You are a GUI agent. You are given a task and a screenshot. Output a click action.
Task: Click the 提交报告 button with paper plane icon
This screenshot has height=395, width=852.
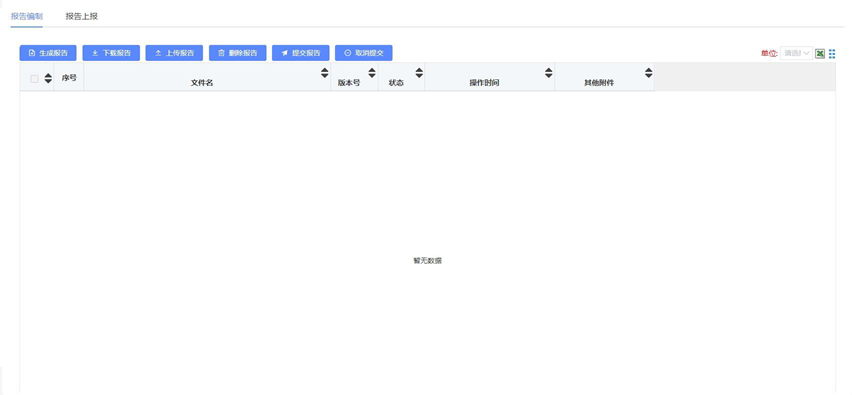tap(300, 53)
